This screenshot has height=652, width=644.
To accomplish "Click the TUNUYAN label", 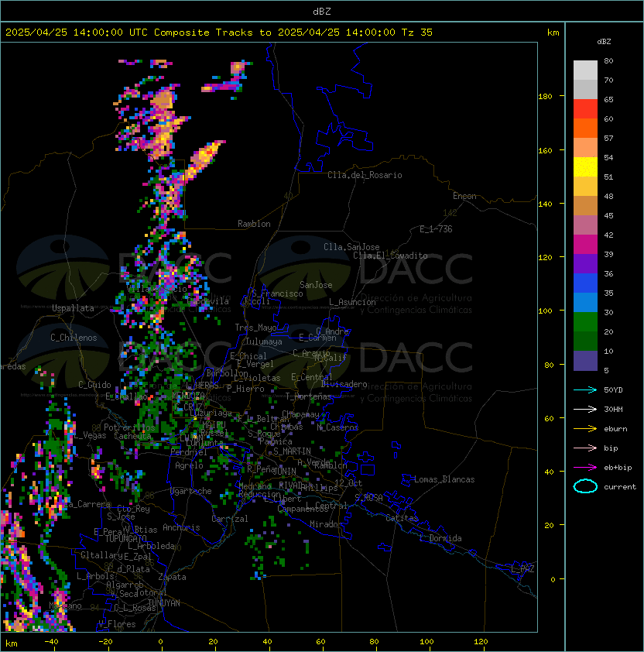I will click(x=164, y=603).
